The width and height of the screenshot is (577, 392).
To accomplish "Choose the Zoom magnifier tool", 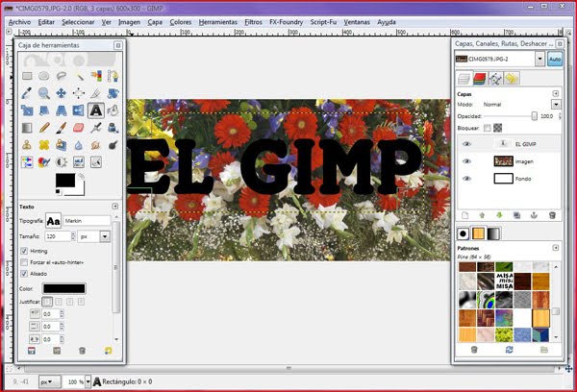I will (x=44, y=93).
